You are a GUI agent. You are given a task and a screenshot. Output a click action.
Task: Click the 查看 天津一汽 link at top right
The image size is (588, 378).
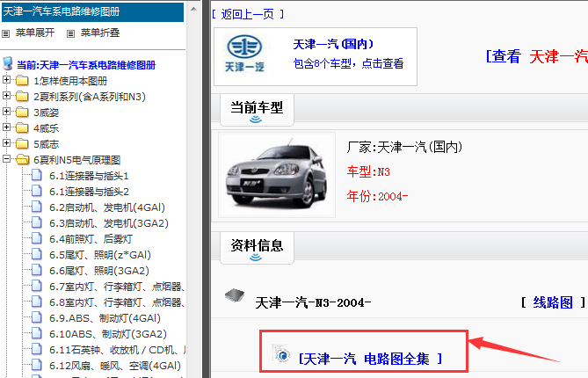537,56
